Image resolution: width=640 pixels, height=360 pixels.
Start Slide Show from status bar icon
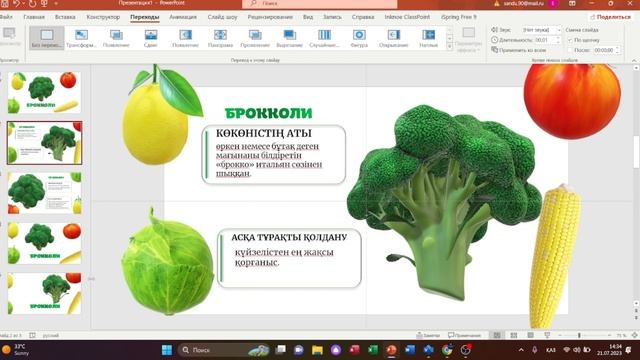tap(547, 335)
